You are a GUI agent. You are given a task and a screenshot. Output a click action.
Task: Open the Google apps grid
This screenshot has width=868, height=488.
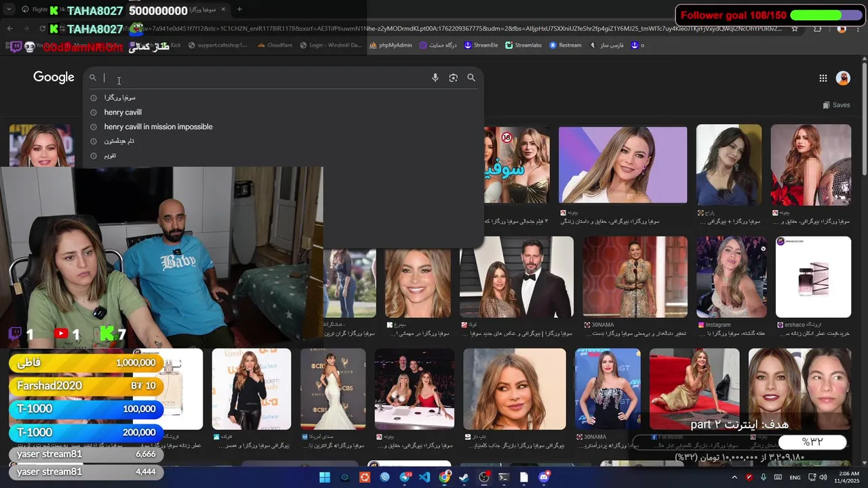click(823, 78)
